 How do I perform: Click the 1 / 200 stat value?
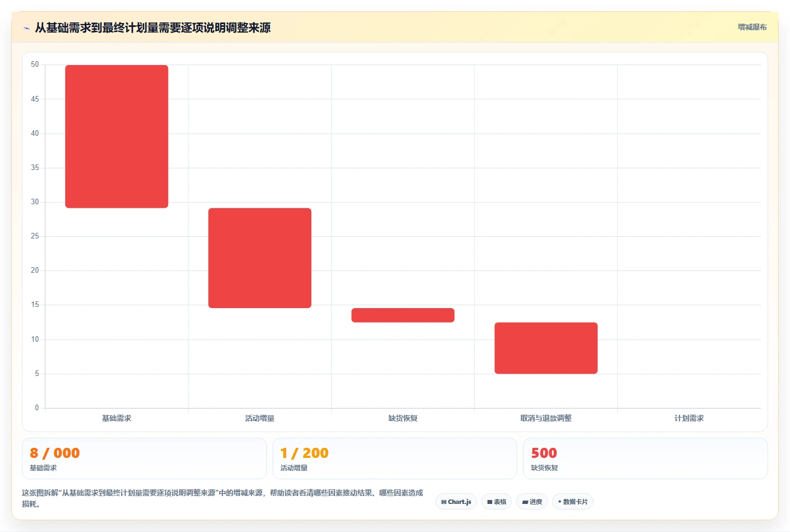click(304, 453)
